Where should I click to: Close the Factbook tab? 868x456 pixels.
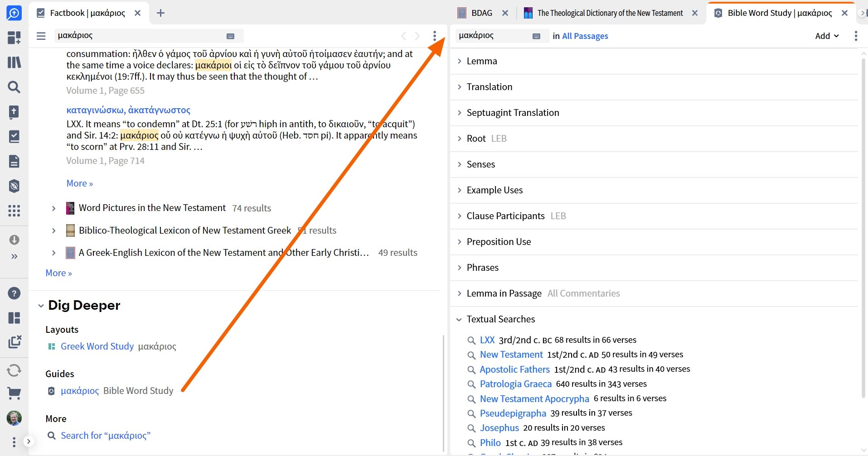pos(138,13)
